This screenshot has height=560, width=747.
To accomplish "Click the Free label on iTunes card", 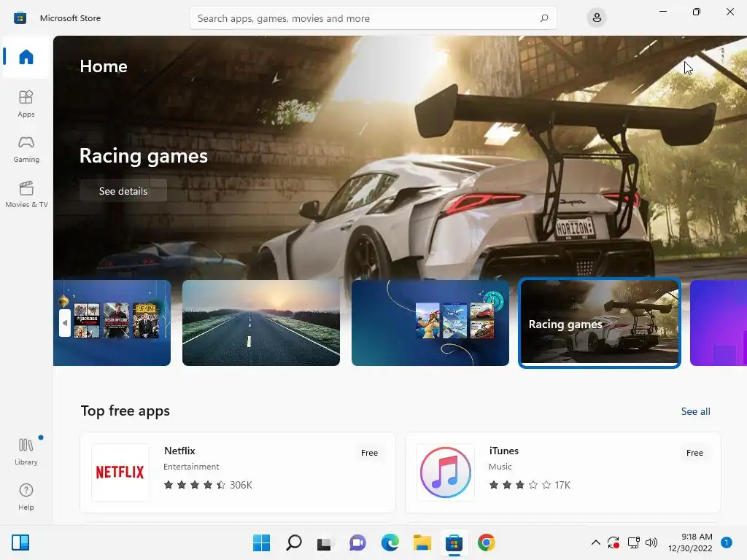I will click(694, 453).
